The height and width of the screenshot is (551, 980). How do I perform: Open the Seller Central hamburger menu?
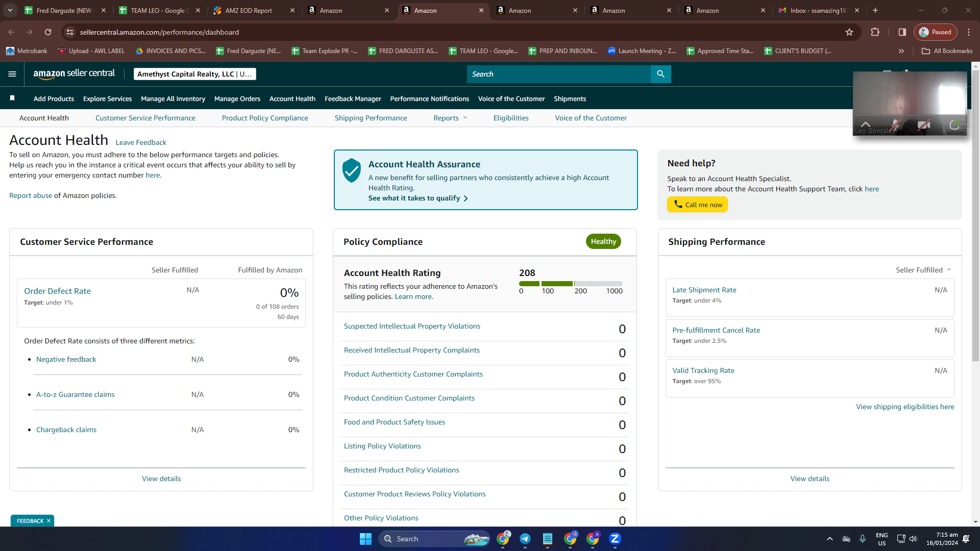(x=12, y=74)
